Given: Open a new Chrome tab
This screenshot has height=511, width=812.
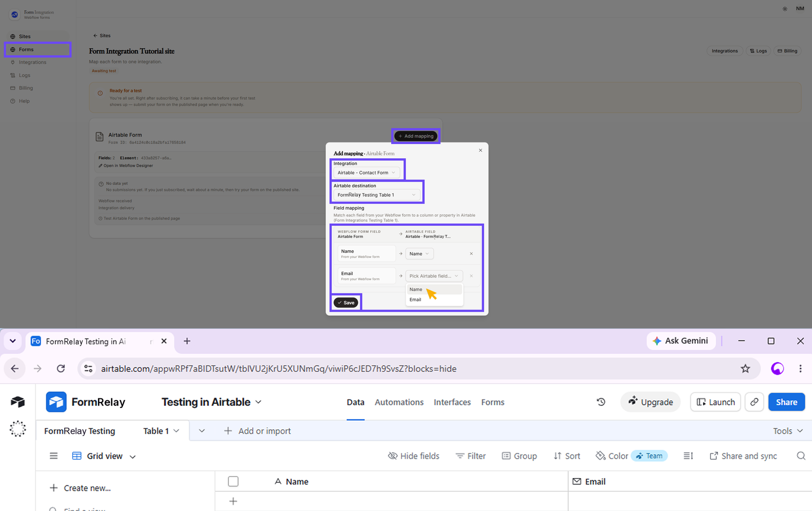Looking at the screenshot, I should pyautogui.click(x=187, y=341).
